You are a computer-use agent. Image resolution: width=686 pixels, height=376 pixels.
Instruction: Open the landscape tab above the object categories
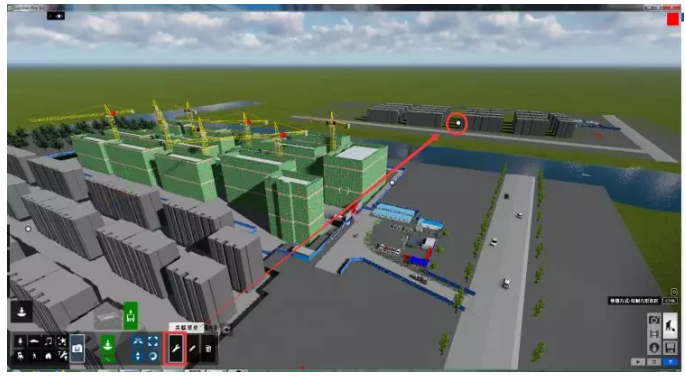point(21,312)
